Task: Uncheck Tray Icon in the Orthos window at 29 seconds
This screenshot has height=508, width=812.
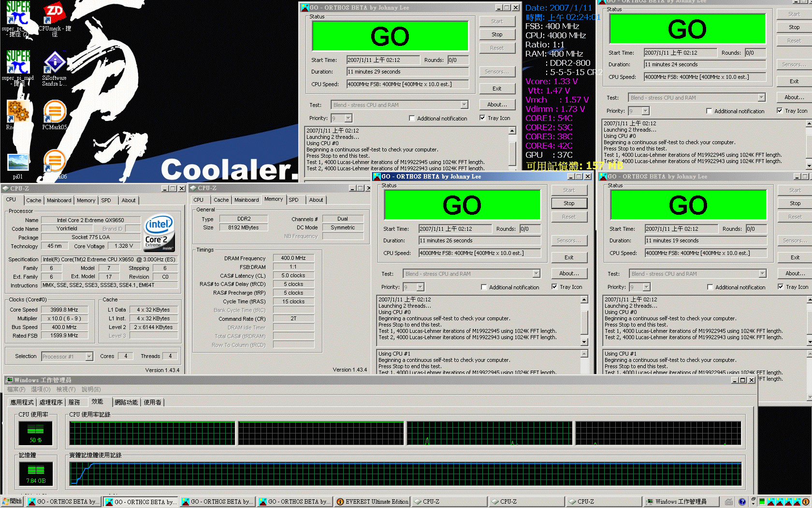Action: pos(482,118)
